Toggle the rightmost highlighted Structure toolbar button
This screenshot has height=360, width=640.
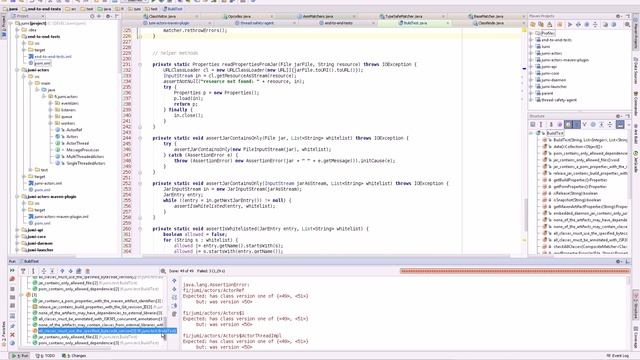click(x=620, y=124)
